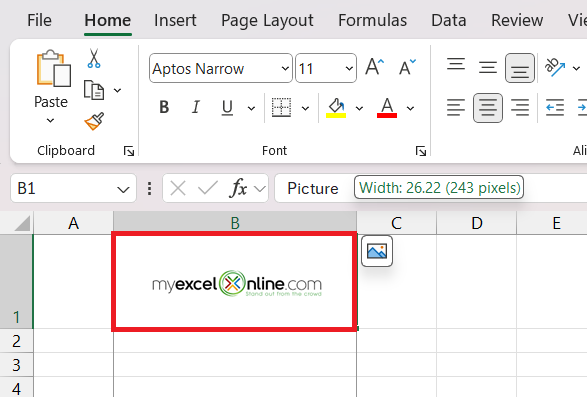Decrease font size with smaller A
The height and width of the screenshot is (397, 587).
click(x=407, y=68)
